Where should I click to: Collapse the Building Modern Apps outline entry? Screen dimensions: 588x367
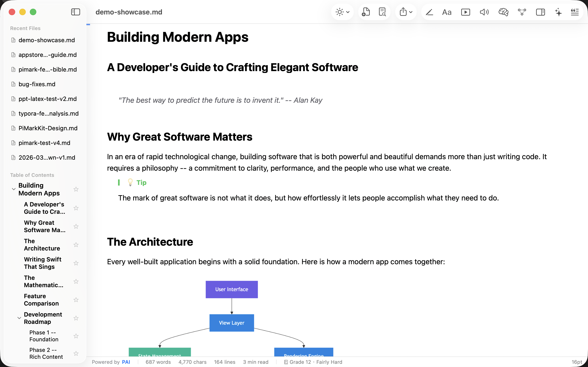point(14,189)
